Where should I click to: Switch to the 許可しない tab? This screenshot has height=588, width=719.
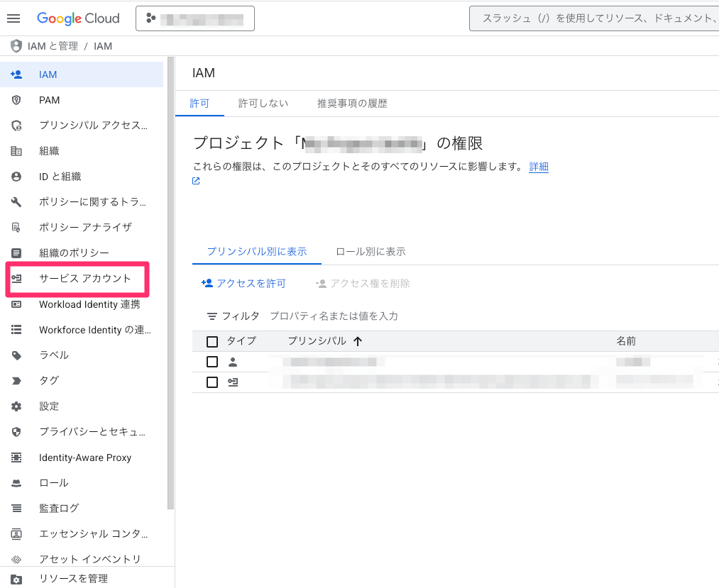[x=263, y=104]
